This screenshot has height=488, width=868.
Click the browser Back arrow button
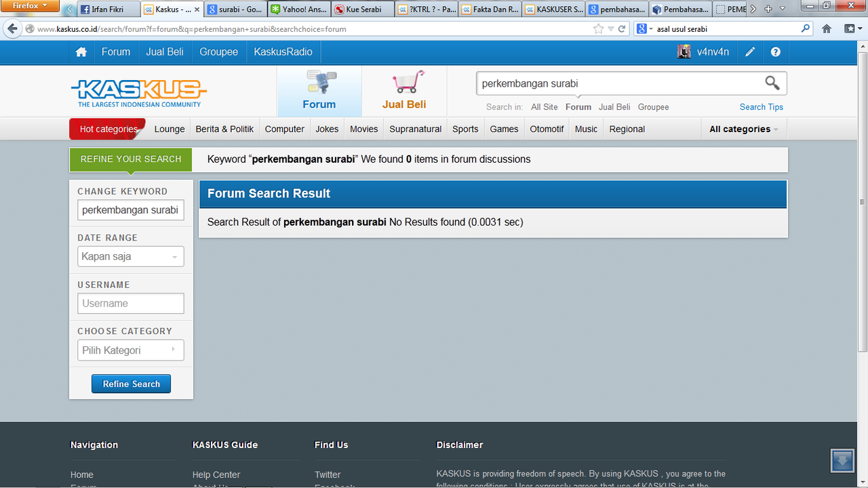pos(12,28)
